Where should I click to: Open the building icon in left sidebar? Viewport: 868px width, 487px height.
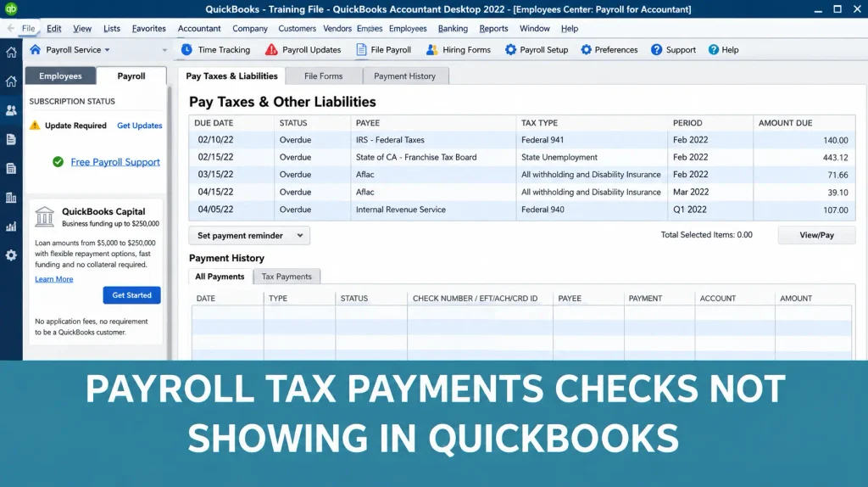tap(11, 197)
